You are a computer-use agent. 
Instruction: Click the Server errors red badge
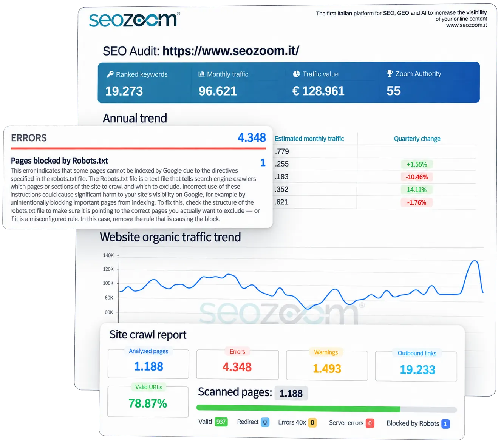point(370,423)
